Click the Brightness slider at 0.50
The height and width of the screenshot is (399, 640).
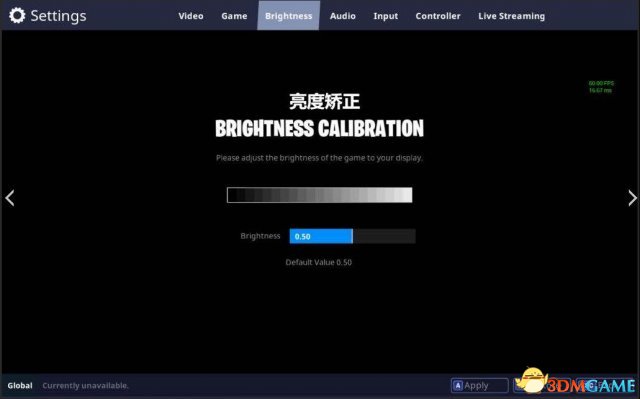[x=353, y=236]
